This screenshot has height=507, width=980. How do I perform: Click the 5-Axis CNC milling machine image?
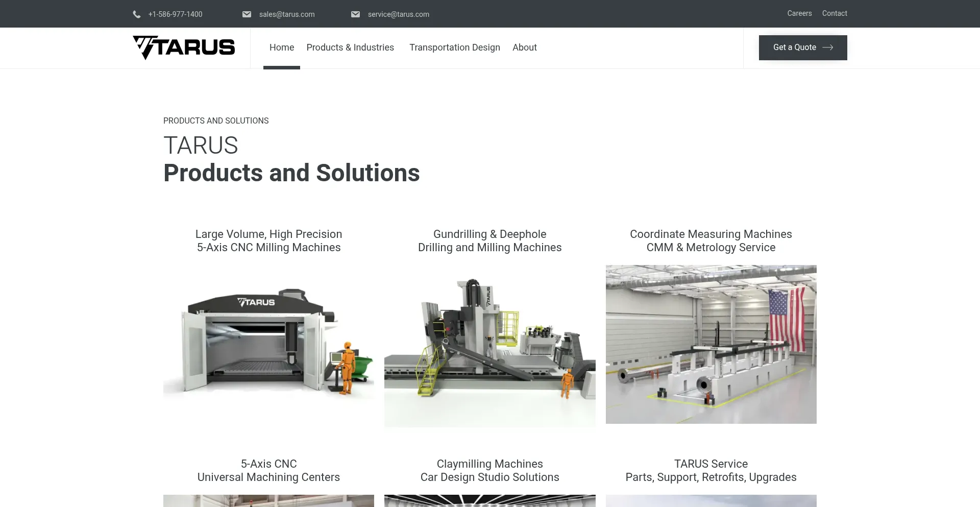[269, 344]
